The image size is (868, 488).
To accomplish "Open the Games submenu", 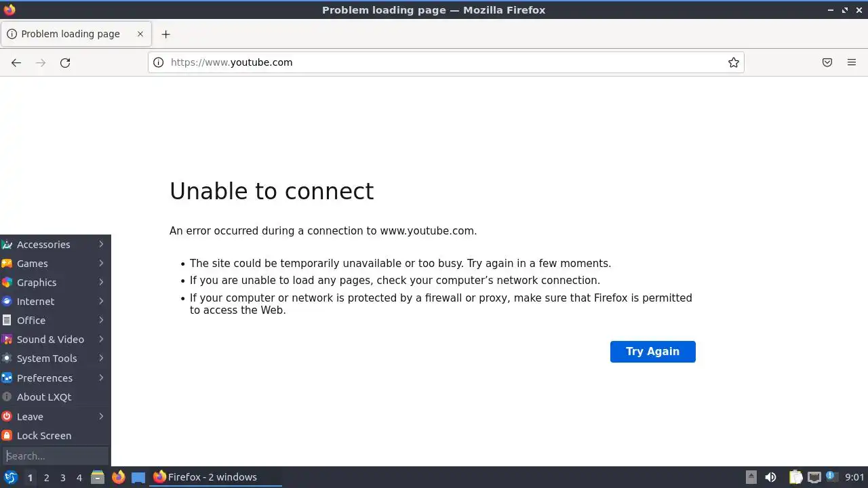I will click(55, 263).
